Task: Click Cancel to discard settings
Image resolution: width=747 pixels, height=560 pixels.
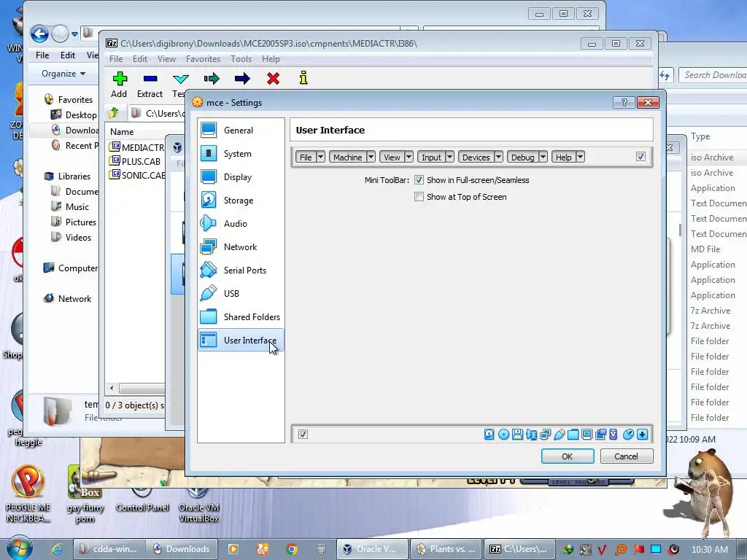Action: click(x=626, y=456)
